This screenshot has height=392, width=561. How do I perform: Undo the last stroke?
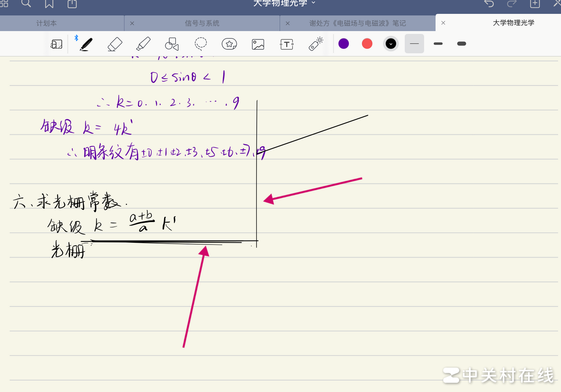(x=489, y=4)
